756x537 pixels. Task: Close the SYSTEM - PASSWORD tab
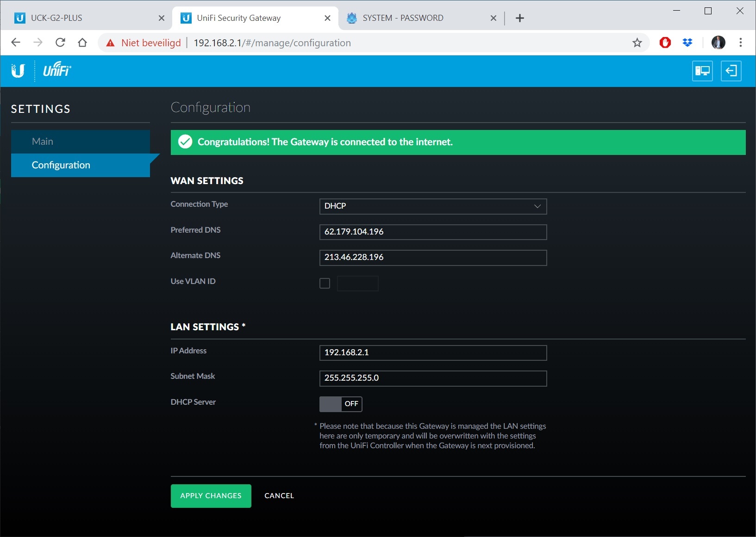[x=494, y=18]
